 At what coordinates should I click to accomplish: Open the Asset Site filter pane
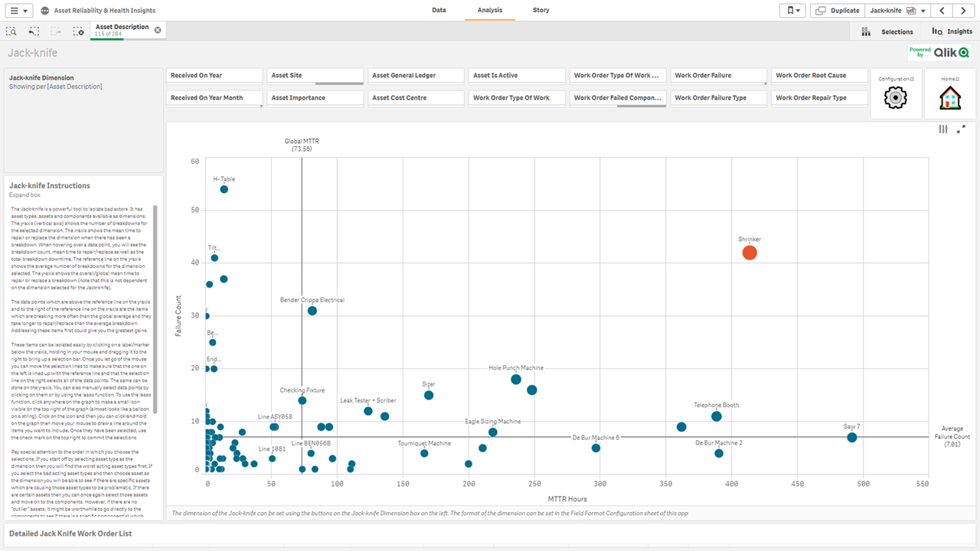coord(316,76)
